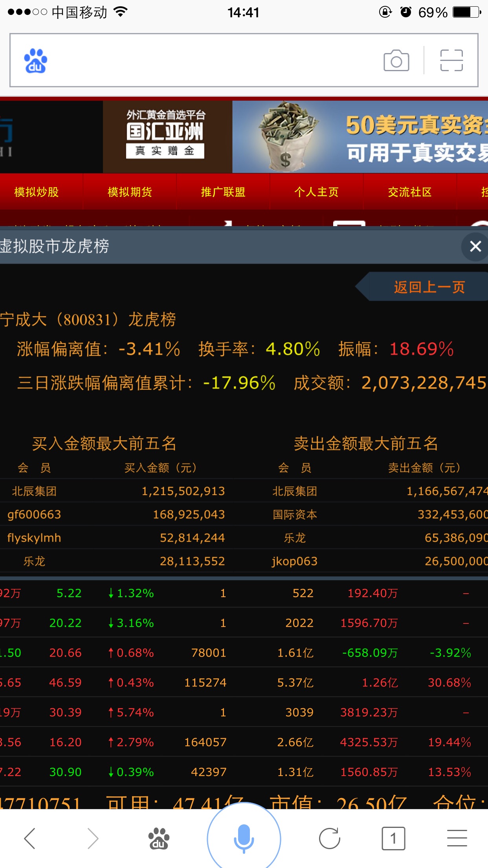488x868 pixels.
Task: Open Baidu home paw icon in bottom bar
Action: [x=159, y=838]
